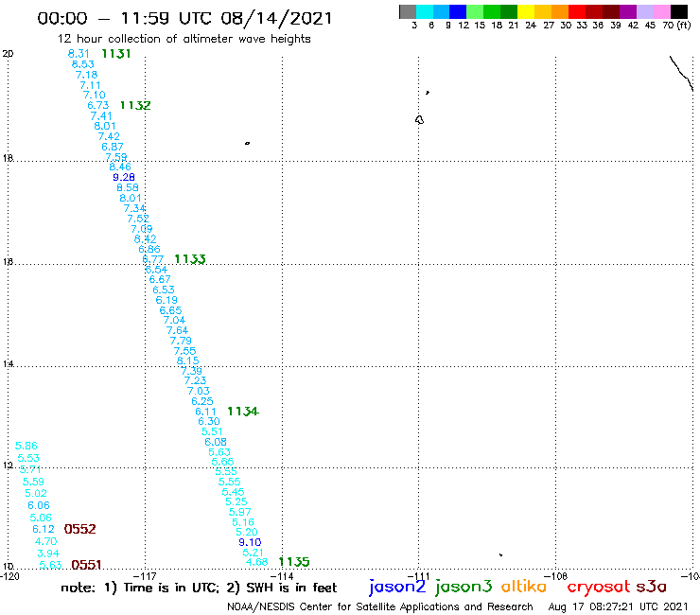Click the bright red color bar swatch
Viewport: 700px width, 615px height.
[x=577, y=11]
